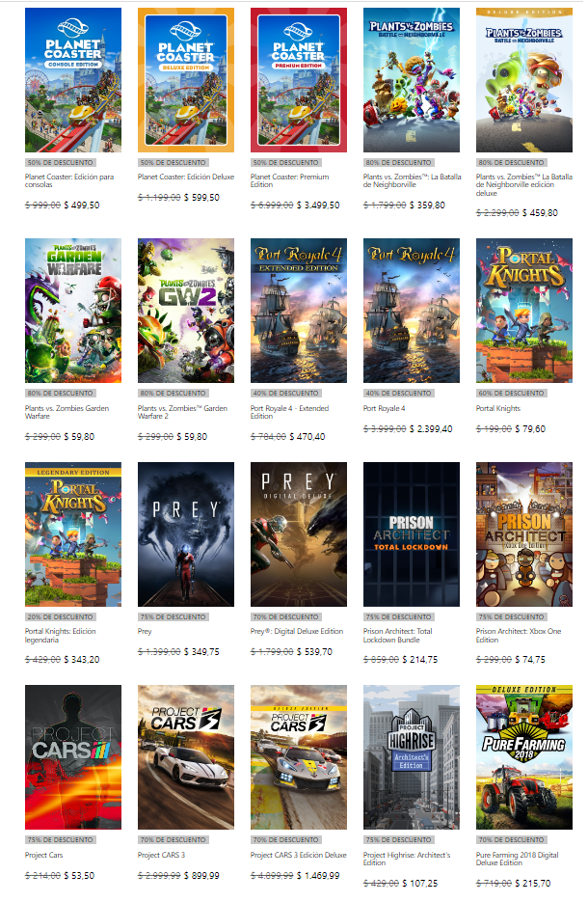Select the Portal Knights Legendary Edition cover
This screenshot has height=902, width=588.
(73, 534)
